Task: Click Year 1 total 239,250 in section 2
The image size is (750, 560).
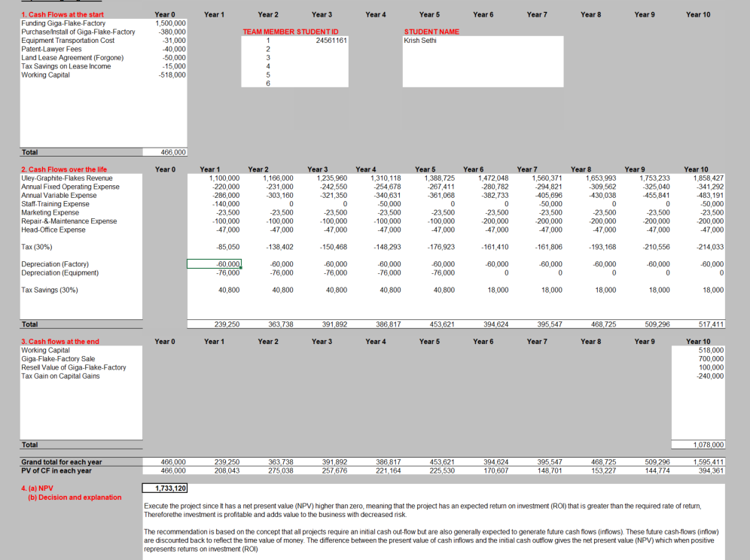Action: point(227,324)
